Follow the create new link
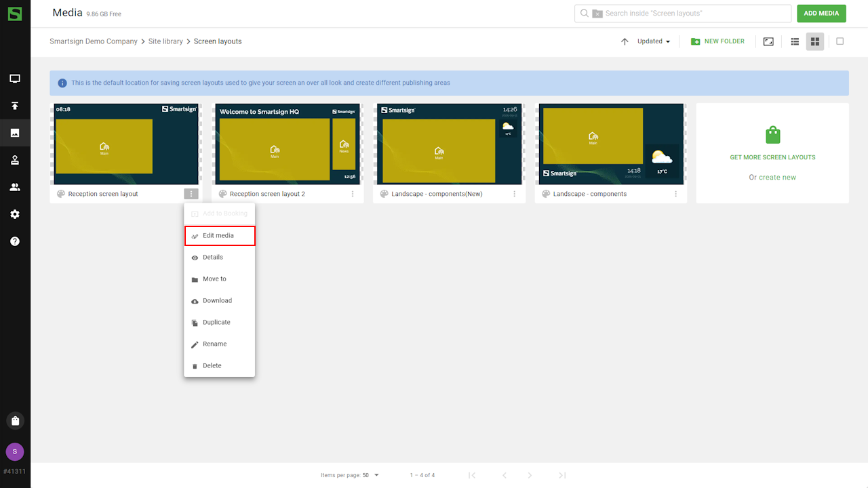Screen dimensions: 868x488 click(777, 178)
